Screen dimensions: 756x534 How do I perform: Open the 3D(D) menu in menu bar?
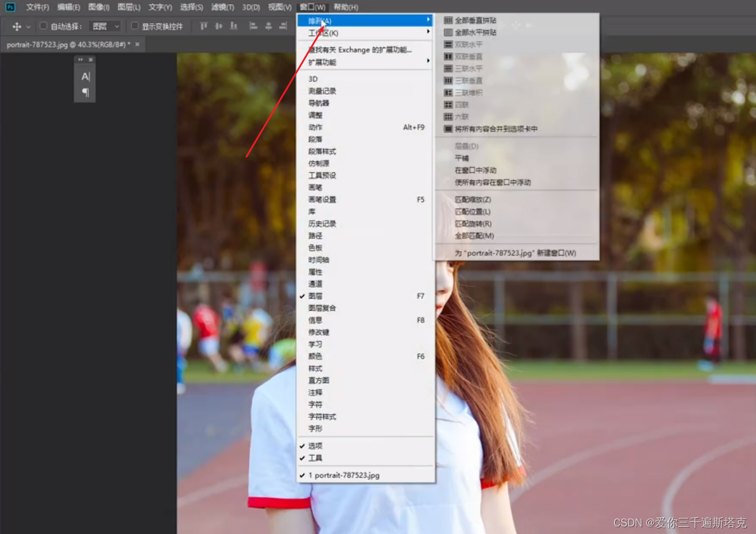pos(251,7)
